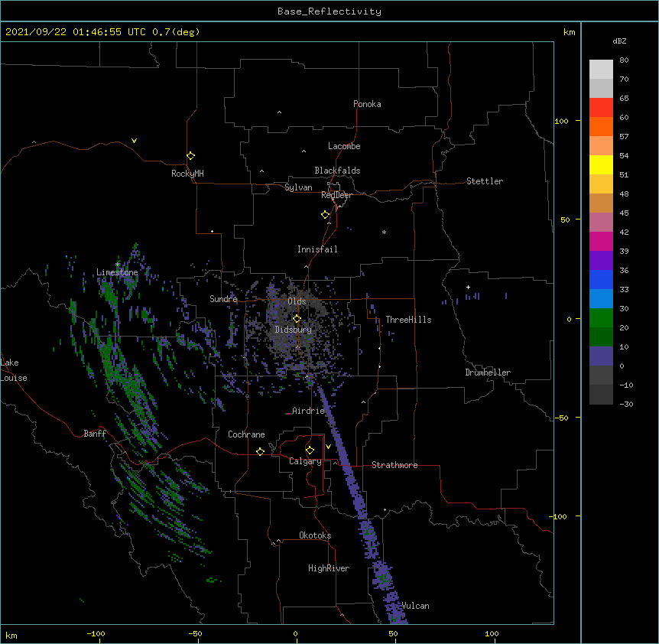Click the Limestone label
This screenshot has width=659, height=644.
(117, 272)
